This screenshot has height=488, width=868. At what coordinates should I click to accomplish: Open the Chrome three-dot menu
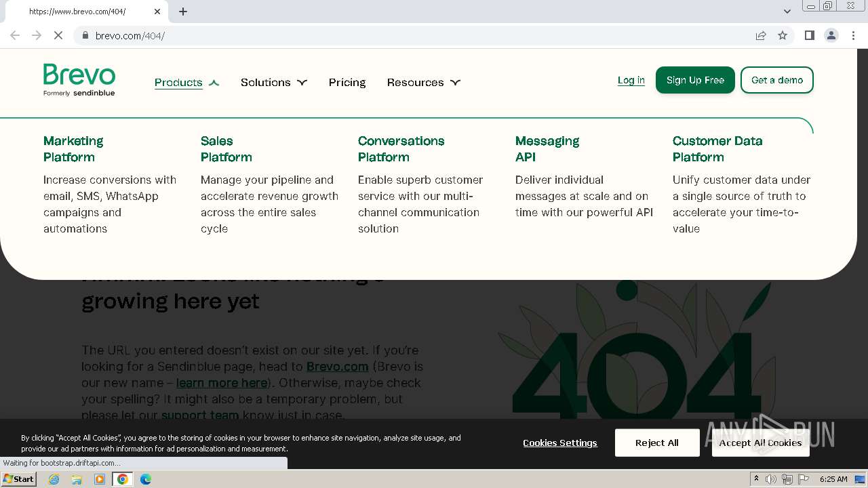pos(853,35)
